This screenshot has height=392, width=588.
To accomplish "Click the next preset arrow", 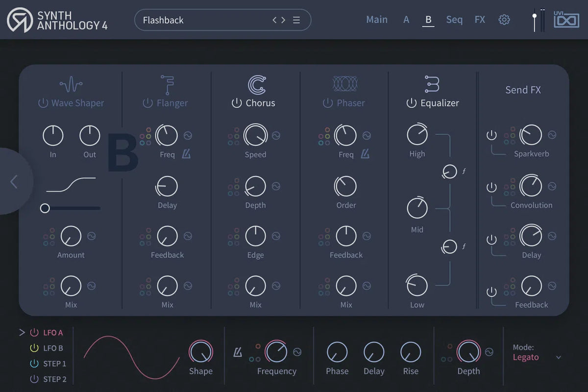I will click(x=283, y=20).
